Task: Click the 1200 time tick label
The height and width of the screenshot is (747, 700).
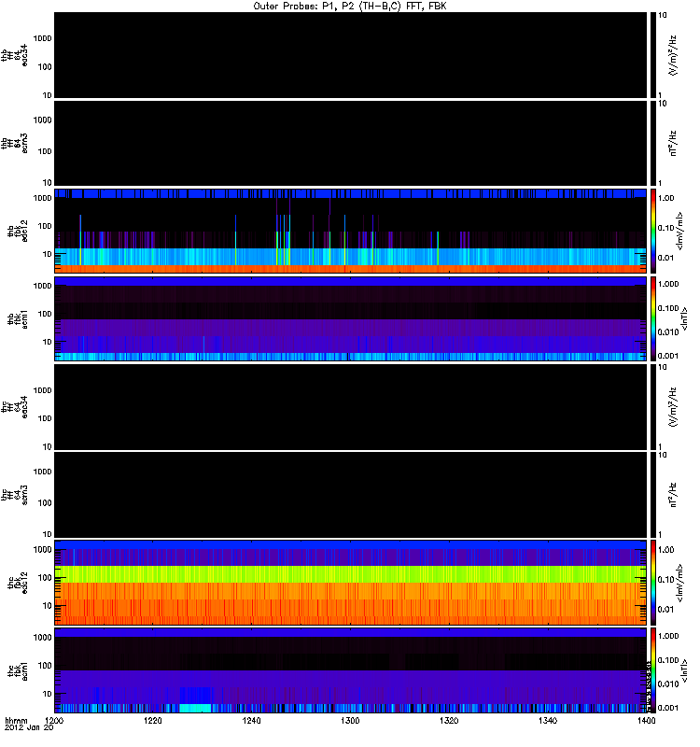Action: click(x=54, y=720)
